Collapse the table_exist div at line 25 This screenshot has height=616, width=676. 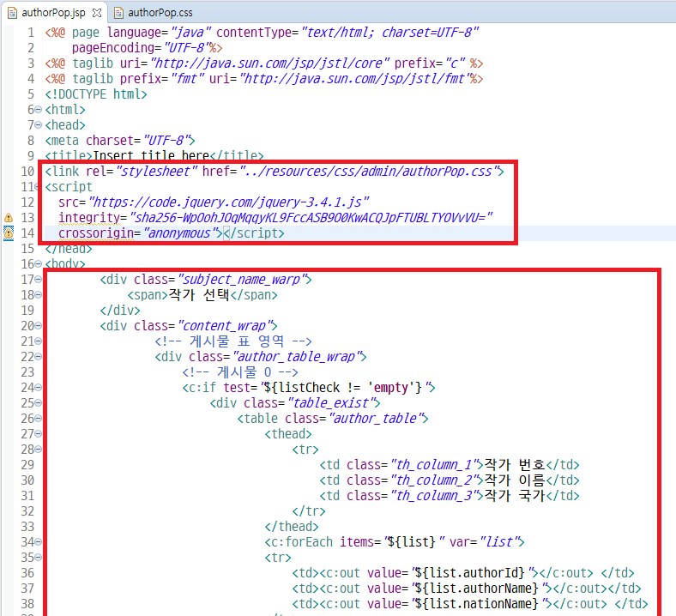pos(38,402)
